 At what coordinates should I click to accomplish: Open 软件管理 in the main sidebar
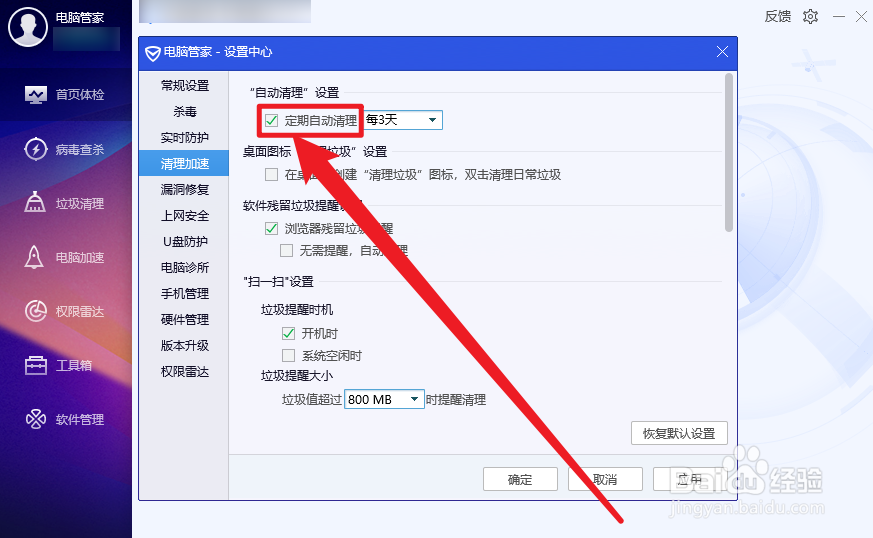click(65, 419)
